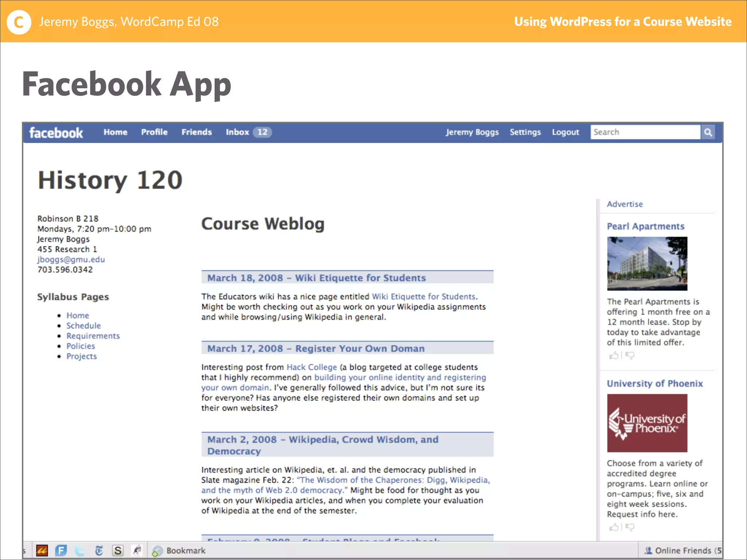The image size is (747, 560).
Task: Click the '703.596.0342' phone number
Action: click(x=65, y=270)
